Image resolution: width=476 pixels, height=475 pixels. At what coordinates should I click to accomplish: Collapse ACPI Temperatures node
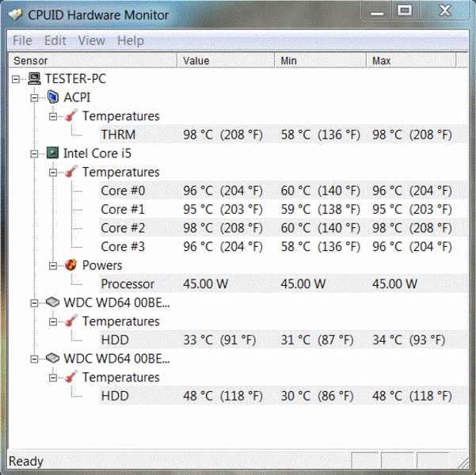click(x=53, y=116)
